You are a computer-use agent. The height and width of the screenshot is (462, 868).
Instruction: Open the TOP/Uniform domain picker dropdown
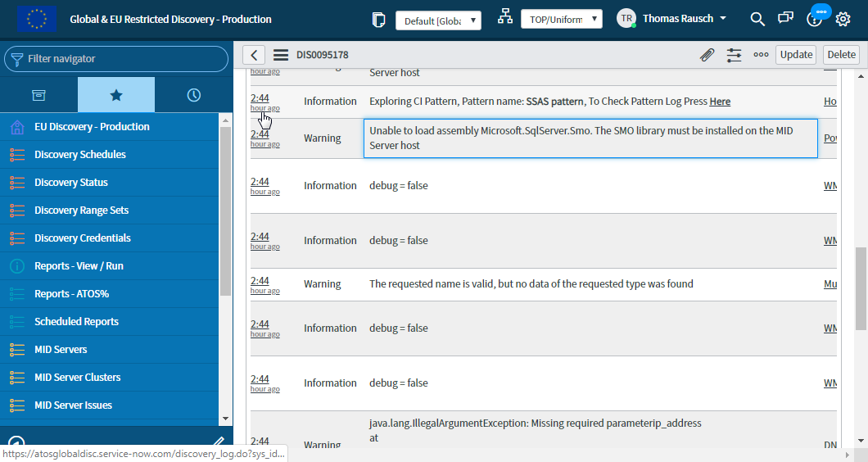[x=561, y=20]
